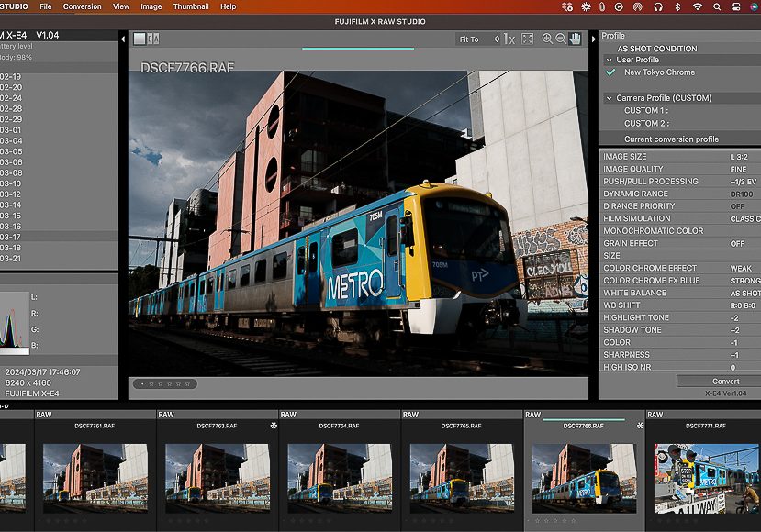Click the zoom in magnifier

pyautogui.click(x=547, y=39)
